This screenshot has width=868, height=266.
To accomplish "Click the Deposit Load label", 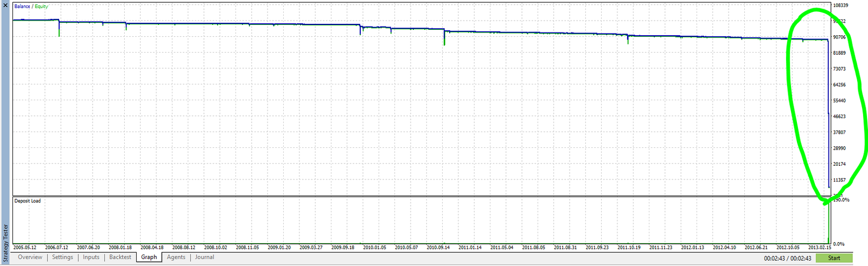I will click(x=28, y=201).
